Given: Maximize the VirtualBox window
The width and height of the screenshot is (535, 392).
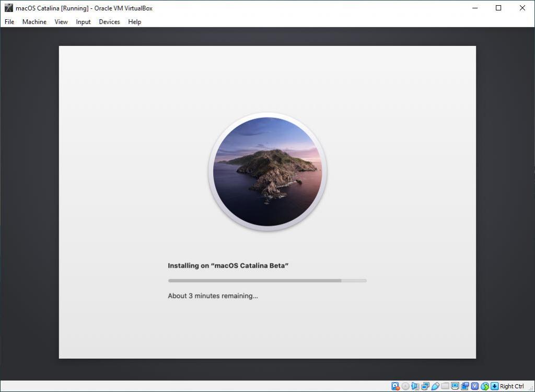Looking at the screenshot, I should [498, 8].
